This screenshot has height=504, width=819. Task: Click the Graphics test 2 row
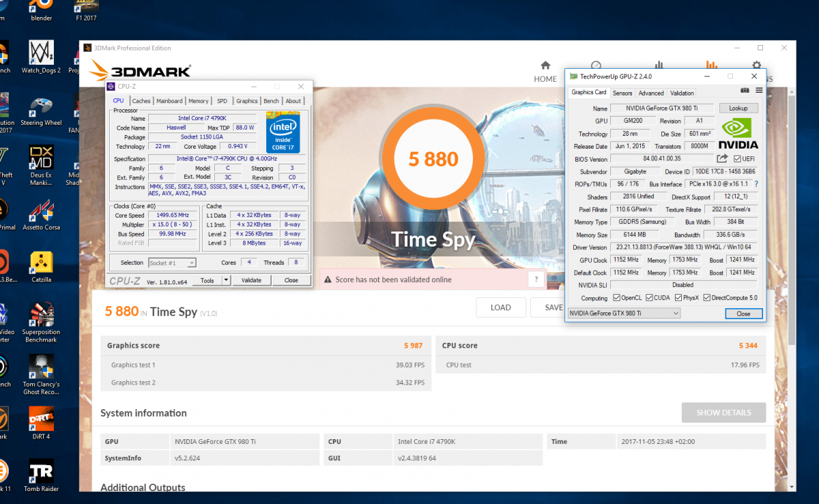tap(265, 383)
